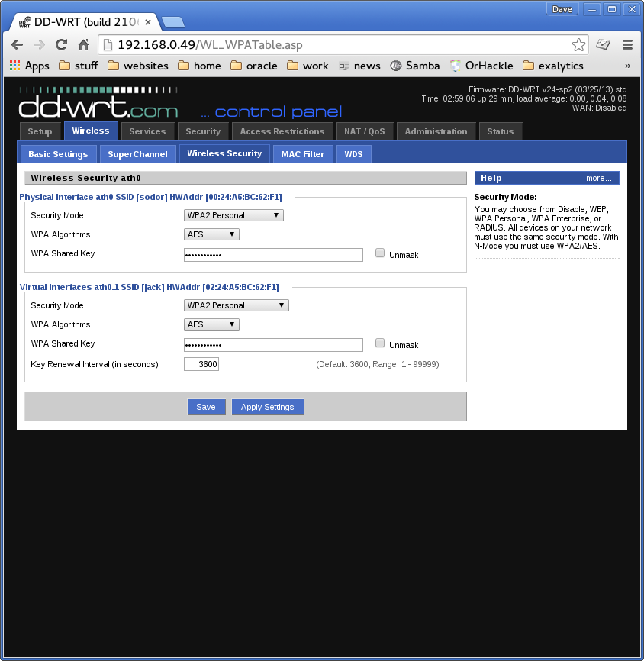Click the extension icon beside the star
Image resolution: width=644 pixels, height=661 pixels.
[x=603, y=45]
